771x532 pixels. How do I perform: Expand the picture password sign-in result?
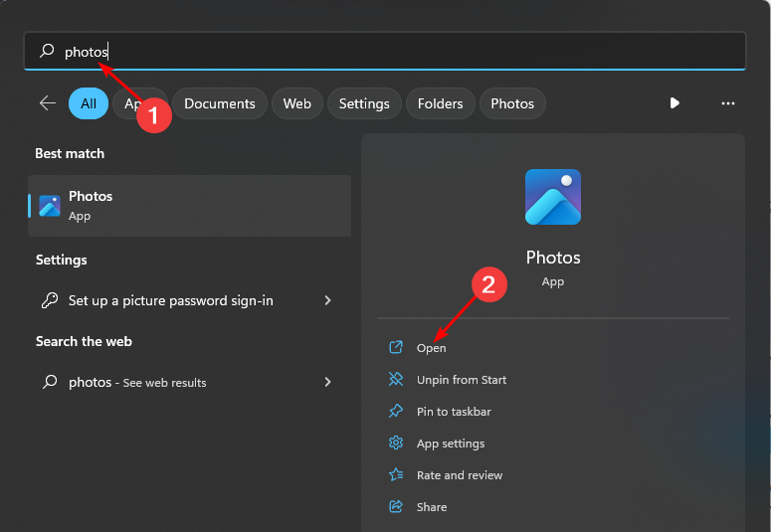(328, 300)
